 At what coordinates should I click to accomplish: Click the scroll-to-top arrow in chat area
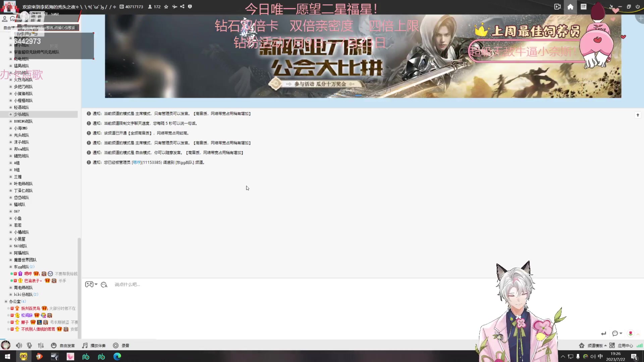[638, 115]
